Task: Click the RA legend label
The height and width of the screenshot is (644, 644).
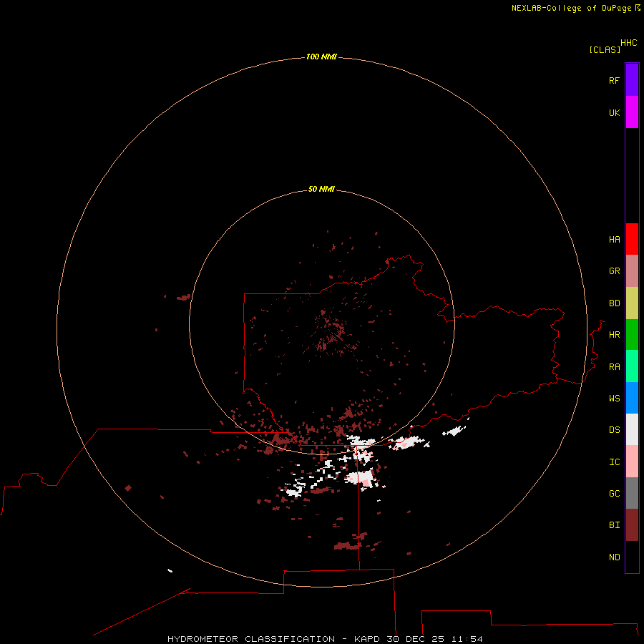Action: (x=614, y=367)
